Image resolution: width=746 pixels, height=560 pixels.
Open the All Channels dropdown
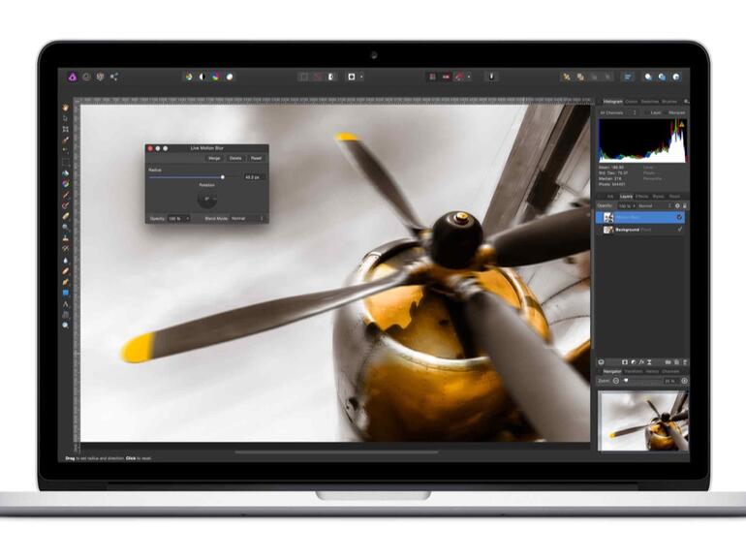click(618, 112)
